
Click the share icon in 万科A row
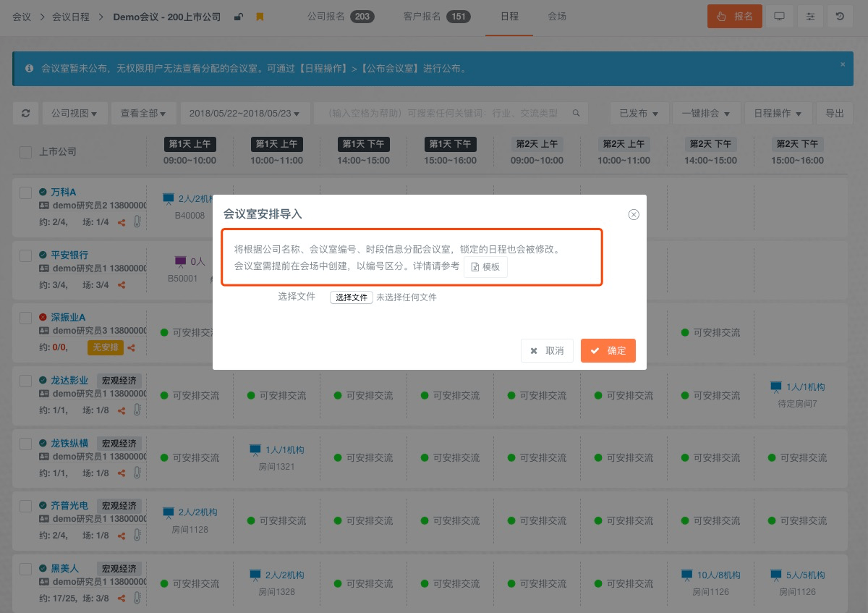point(122,222)
